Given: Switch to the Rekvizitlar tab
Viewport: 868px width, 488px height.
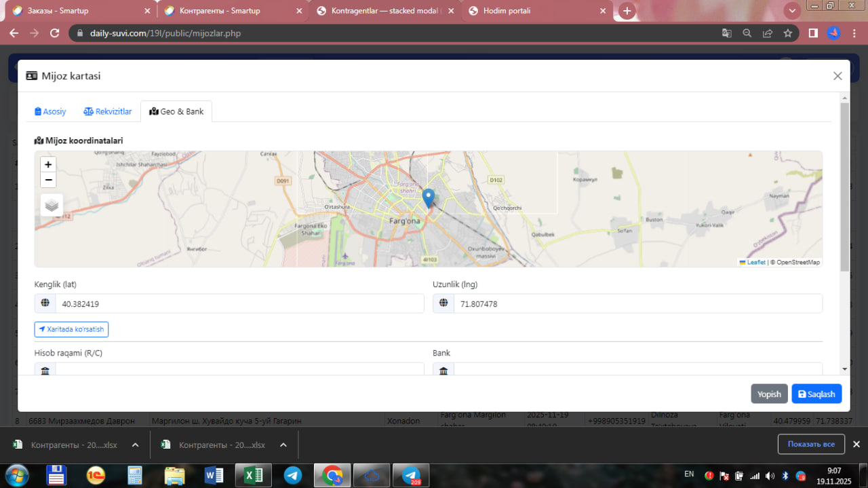Looking at the screenshot, I should tap(108, 111).
